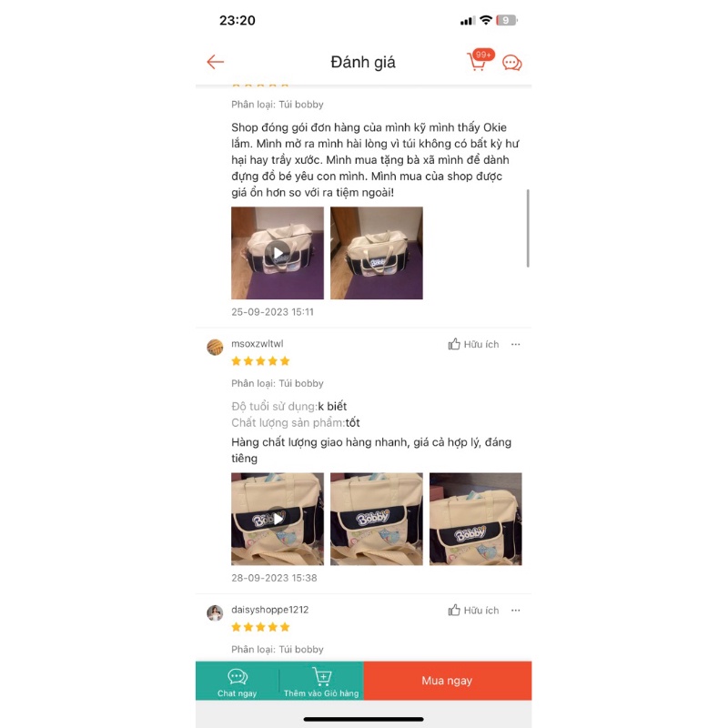Image resolution: width=728 pixels, height=728 pixels.
Task: Open the shopping cart with 99+ badge
Action: click(x=480, y=60)
